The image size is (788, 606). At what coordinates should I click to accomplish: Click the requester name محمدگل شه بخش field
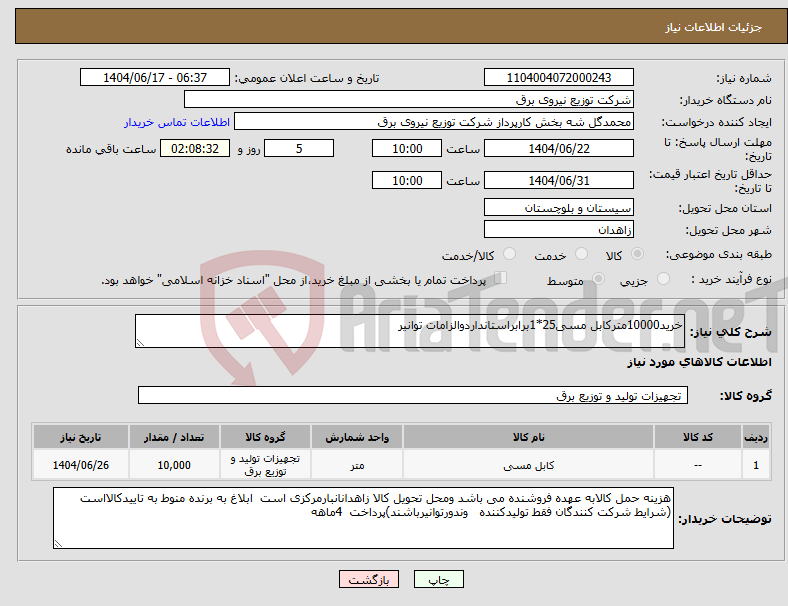pyautogui.click(x=434, y=122)
